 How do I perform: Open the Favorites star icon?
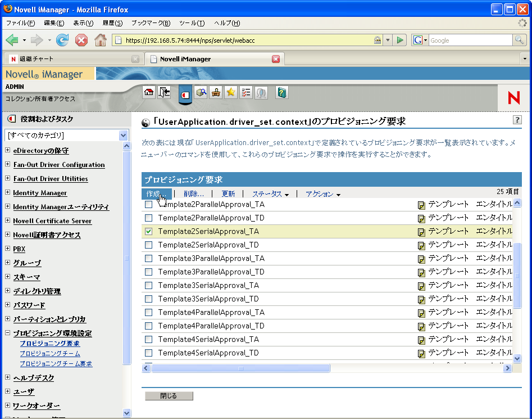click(231, 92)
